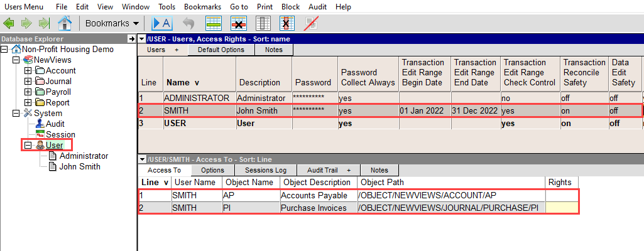
Task: Click the skip-to-end green arrow icon
Action: point(44,24)
